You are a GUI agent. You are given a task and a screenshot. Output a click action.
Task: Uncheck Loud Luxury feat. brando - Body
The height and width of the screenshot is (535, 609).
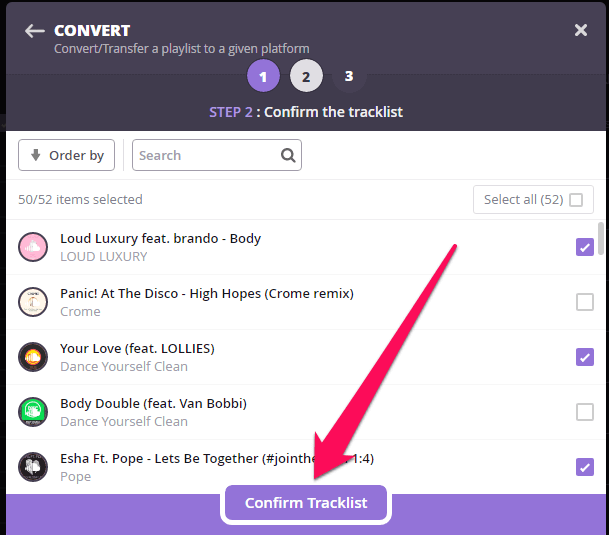pos(585,247)
